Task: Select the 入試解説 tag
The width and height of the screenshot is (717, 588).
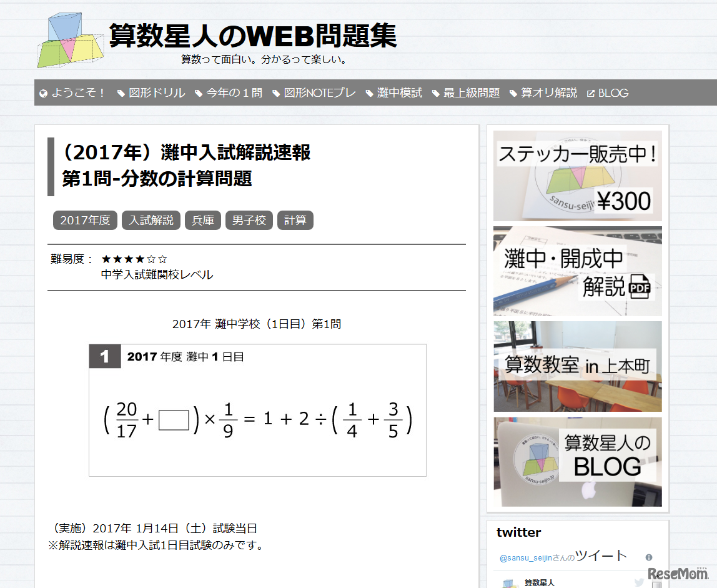Action: [151, 220]
